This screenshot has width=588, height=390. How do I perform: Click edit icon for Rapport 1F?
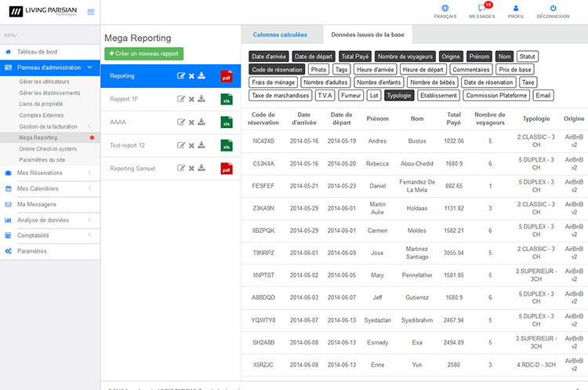pos(182,99)
